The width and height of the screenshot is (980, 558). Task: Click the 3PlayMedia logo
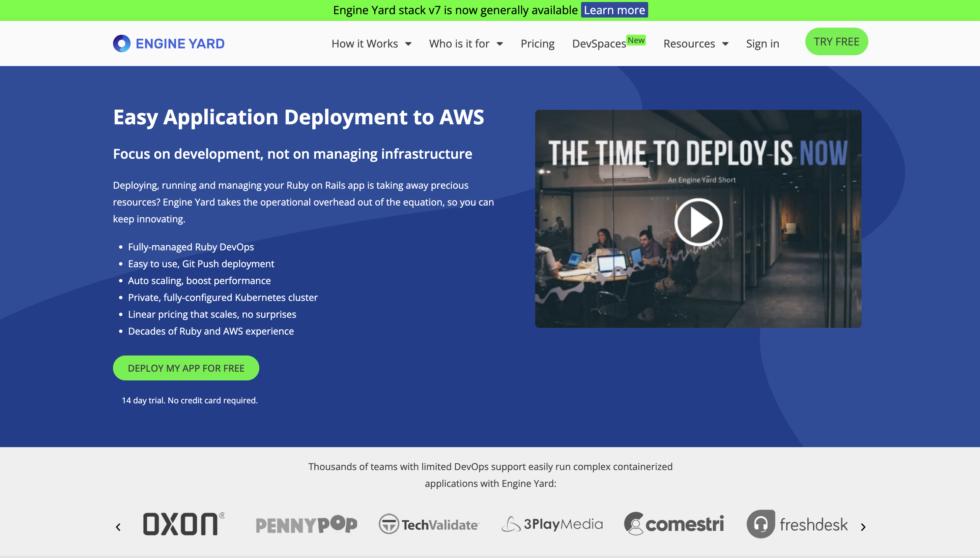pyautogui.click(x=552, y=524)
